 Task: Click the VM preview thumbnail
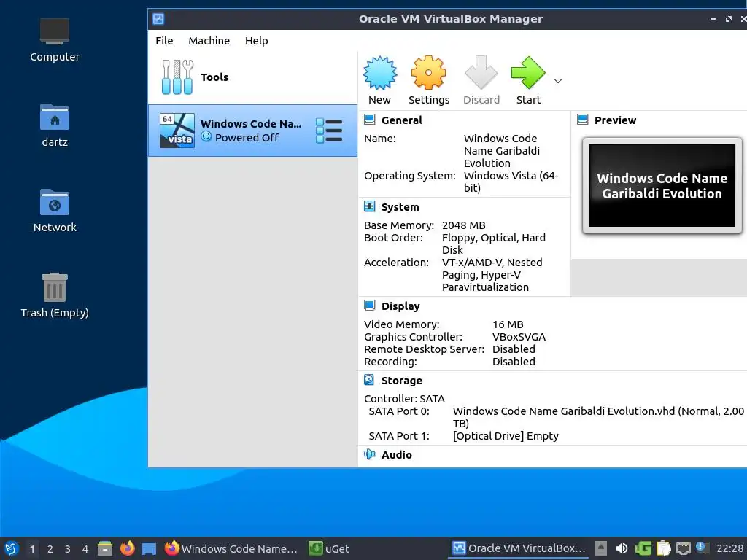(662, 186)
